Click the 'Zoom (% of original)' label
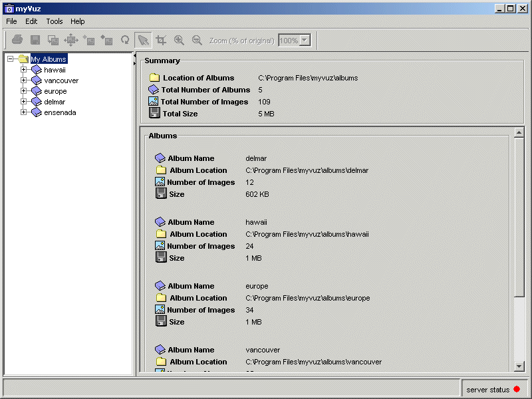This screenshot has width=532, height=399. click(241, 41)
